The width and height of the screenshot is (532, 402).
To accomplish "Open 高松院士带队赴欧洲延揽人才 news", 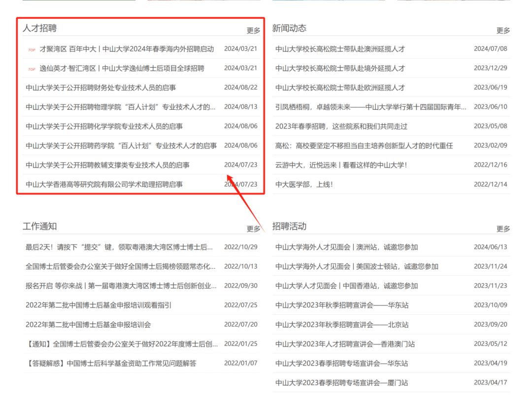I will click(x=340, y=88).
